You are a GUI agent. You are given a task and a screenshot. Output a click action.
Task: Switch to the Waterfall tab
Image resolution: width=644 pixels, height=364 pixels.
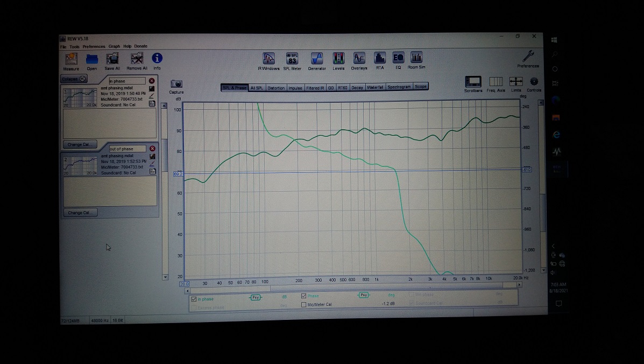pos(375,87)
